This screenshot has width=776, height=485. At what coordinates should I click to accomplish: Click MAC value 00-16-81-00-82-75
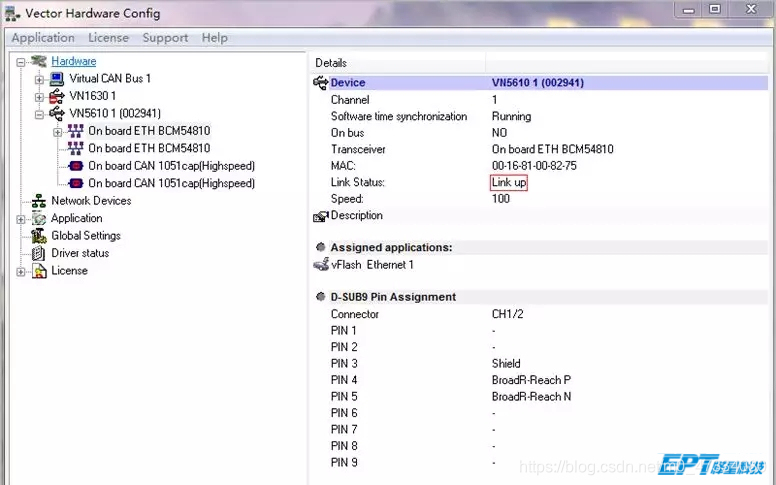click(x=534, y=166)
